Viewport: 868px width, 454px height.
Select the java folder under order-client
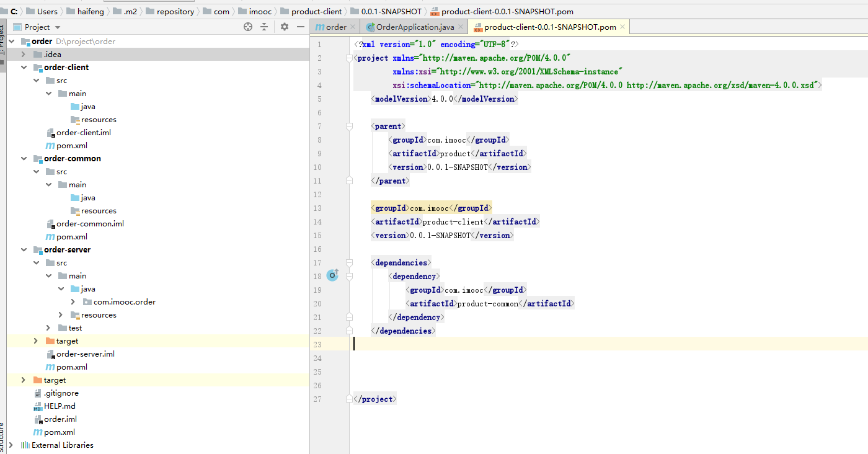click(88, 107)
